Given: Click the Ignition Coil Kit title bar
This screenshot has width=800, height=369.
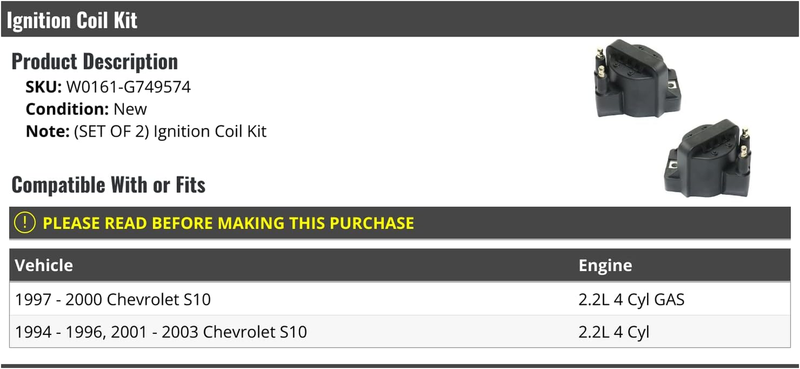Looking at the screenshot, I should click(400, 20).
